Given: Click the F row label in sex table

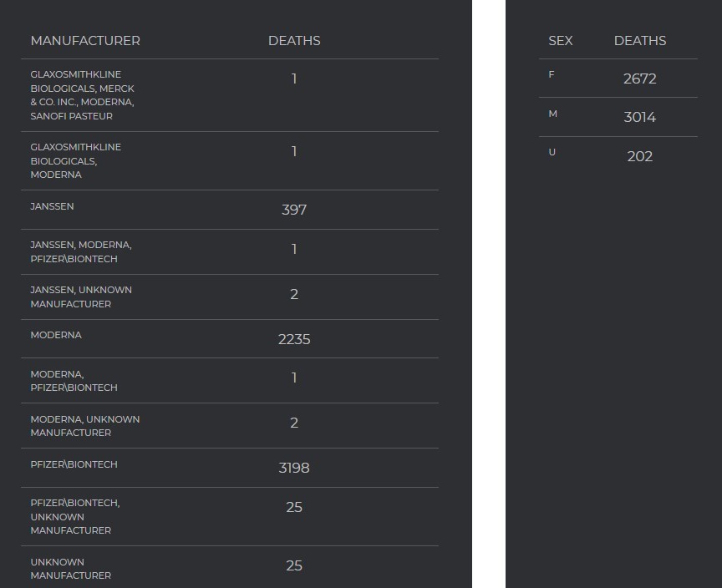Looking at the screenshot, I should point(552,75).
